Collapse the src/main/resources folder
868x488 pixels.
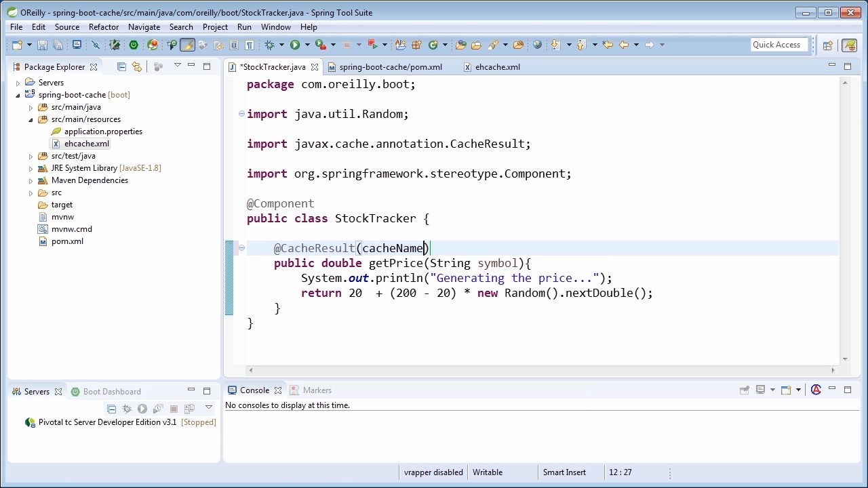point(31,119)
